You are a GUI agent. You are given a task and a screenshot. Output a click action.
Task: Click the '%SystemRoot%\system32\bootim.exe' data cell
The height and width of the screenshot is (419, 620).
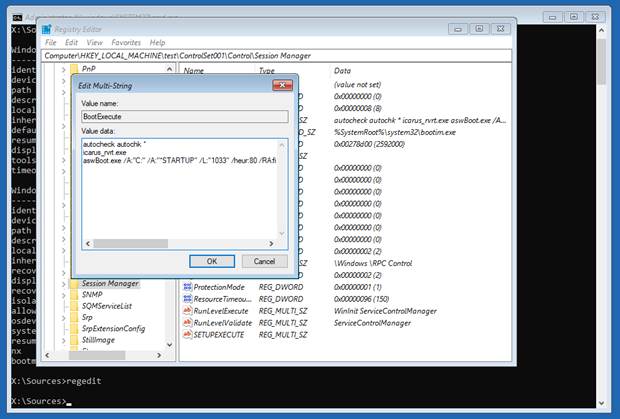pos(395,132)
